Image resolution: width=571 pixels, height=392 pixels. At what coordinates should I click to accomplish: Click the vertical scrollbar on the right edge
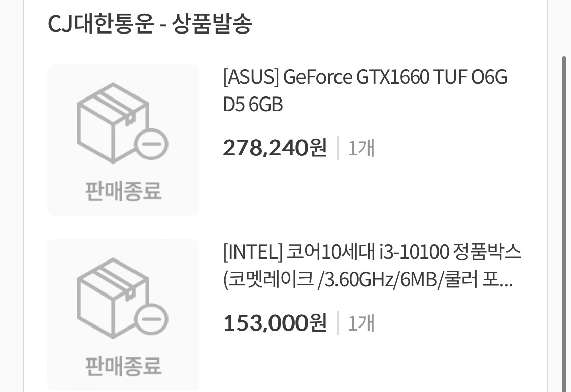pyautogui.click(x=564, y=224)
